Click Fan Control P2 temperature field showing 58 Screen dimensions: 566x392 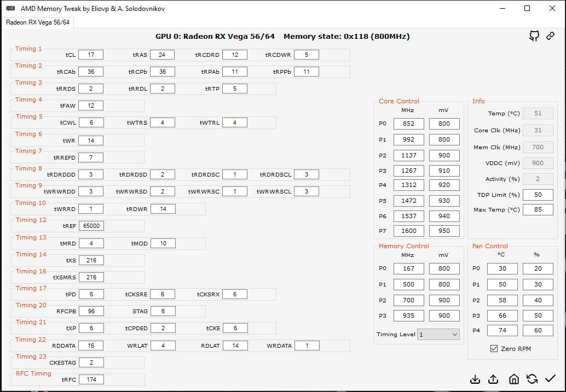click(x=503, y=300)
